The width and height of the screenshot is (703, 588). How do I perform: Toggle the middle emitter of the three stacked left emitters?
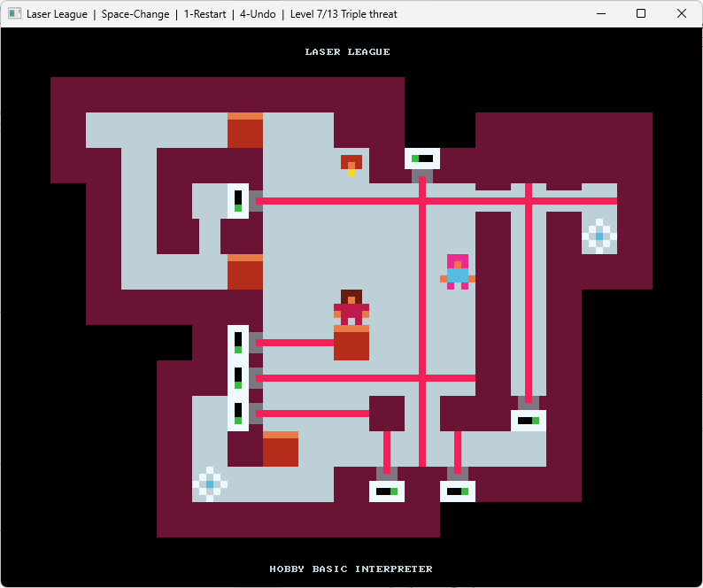238,378
